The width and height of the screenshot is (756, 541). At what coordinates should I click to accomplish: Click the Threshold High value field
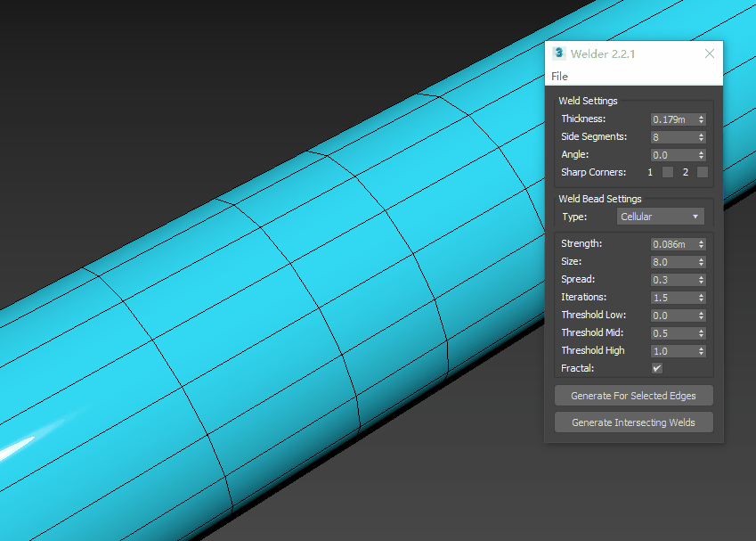tap(673, 351)
